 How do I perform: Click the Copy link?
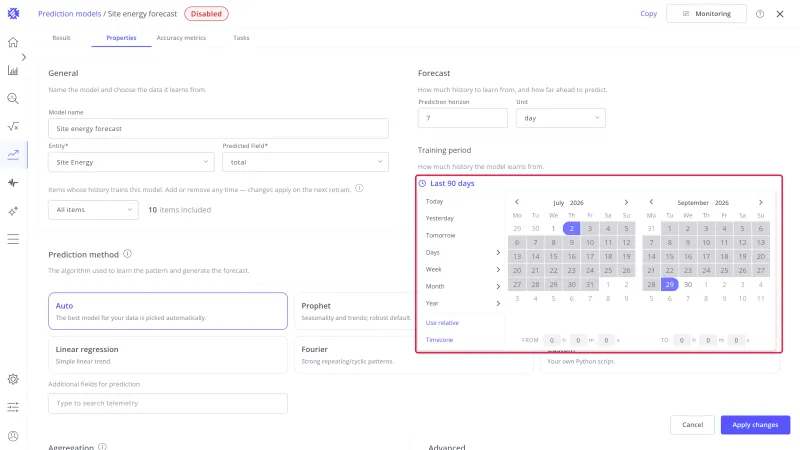point(648,14)
